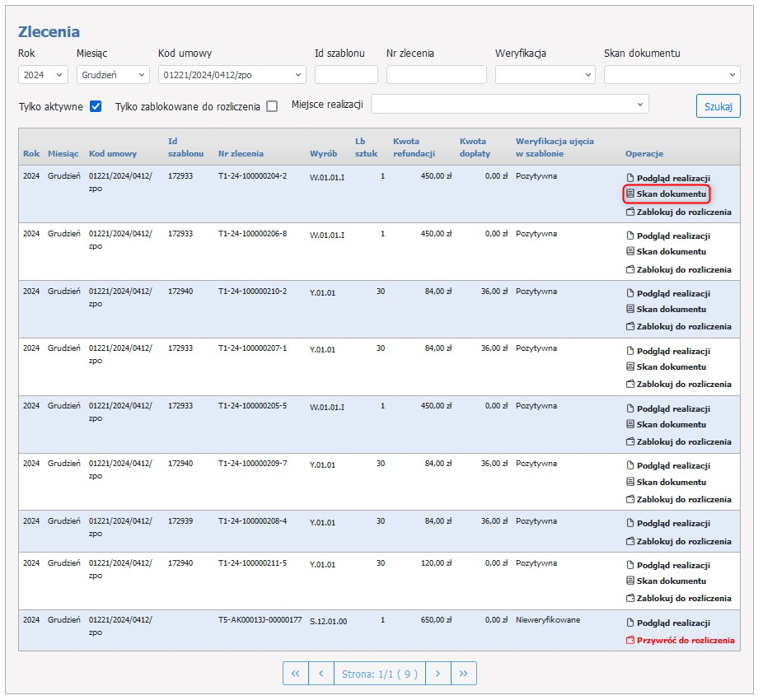This screenshot has width=763, height=700.
Task: Click Podgląd realizacji for order T1-24-100000208-4
Action: (x=673, y=524)
